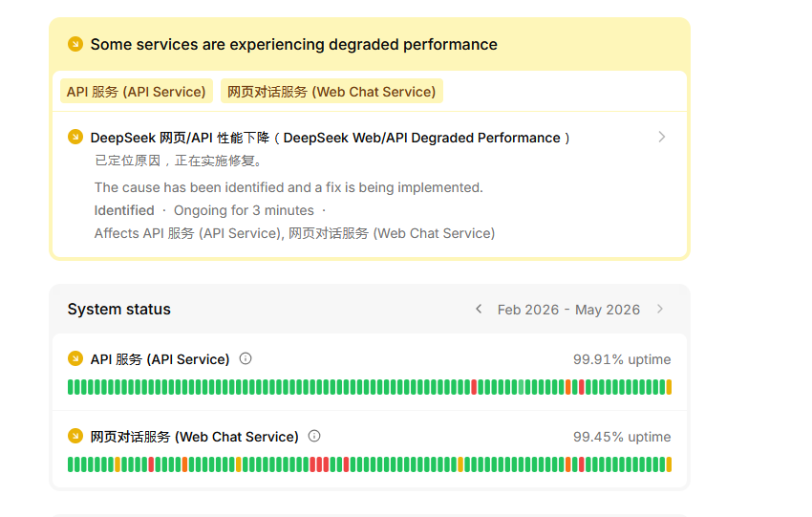
Task: Open the info icon next to API Service
Action: tap(246, 358)
